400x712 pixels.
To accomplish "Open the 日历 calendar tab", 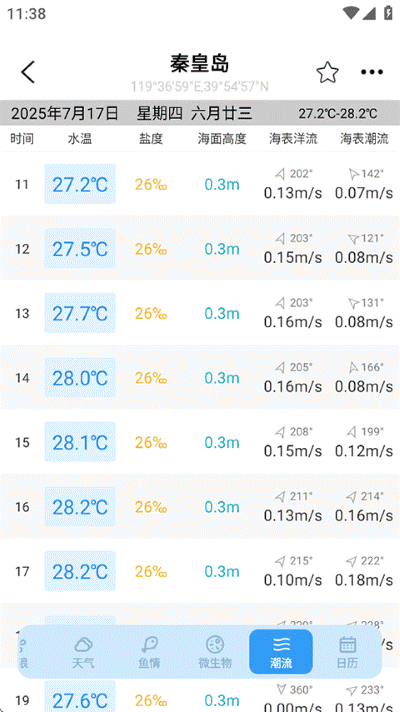I will point(347,652).
